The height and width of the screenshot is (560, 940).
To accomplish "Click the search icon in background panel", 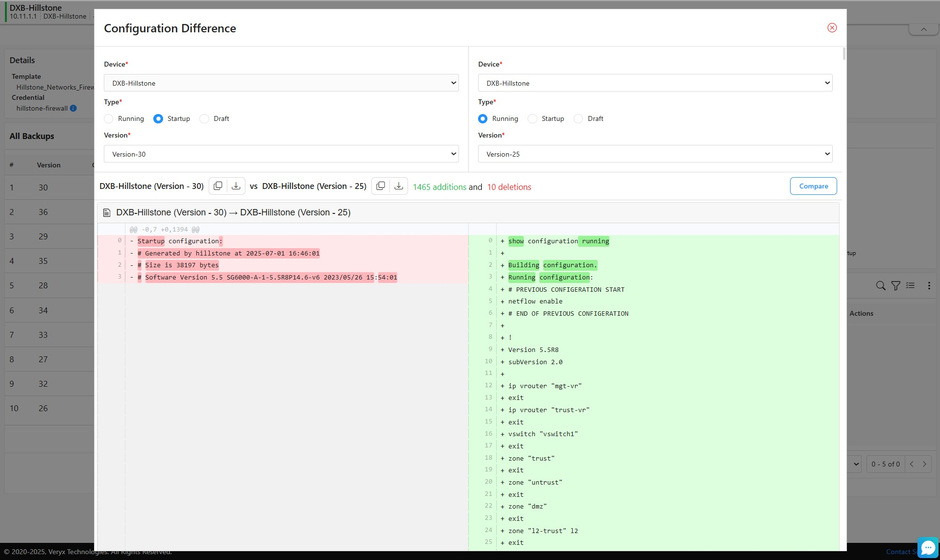I will (880, 286).
